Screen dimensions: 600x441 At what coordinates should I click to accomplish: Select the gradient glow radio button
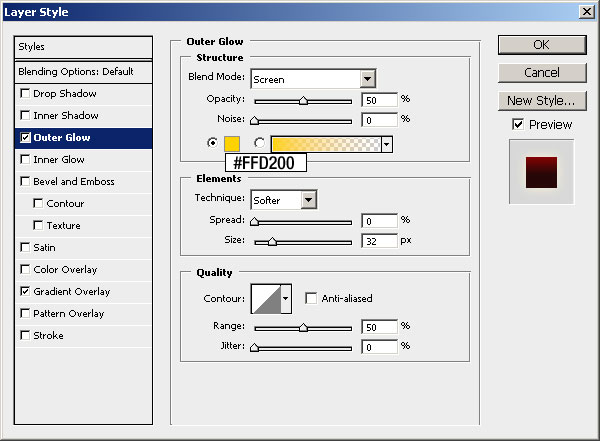pos(259,143)
